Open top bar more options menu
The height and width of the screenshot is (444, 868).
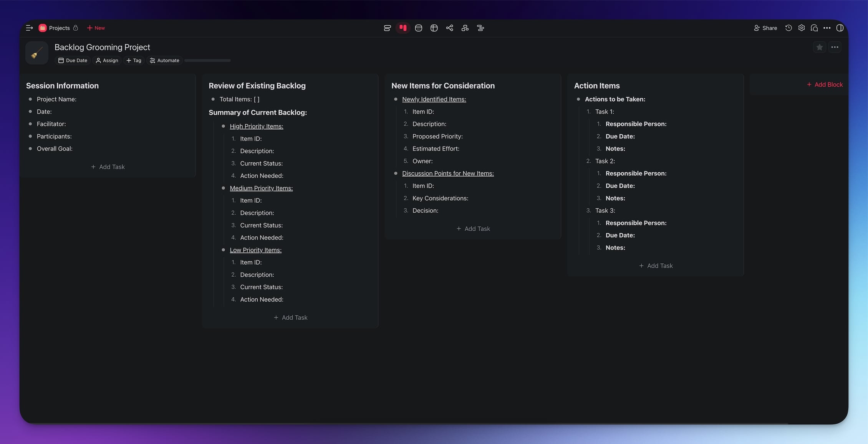coord(827,28)
